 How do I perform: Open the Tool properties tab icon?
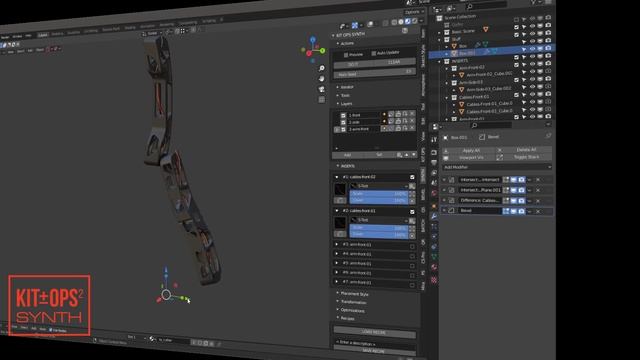click(434, 140)
